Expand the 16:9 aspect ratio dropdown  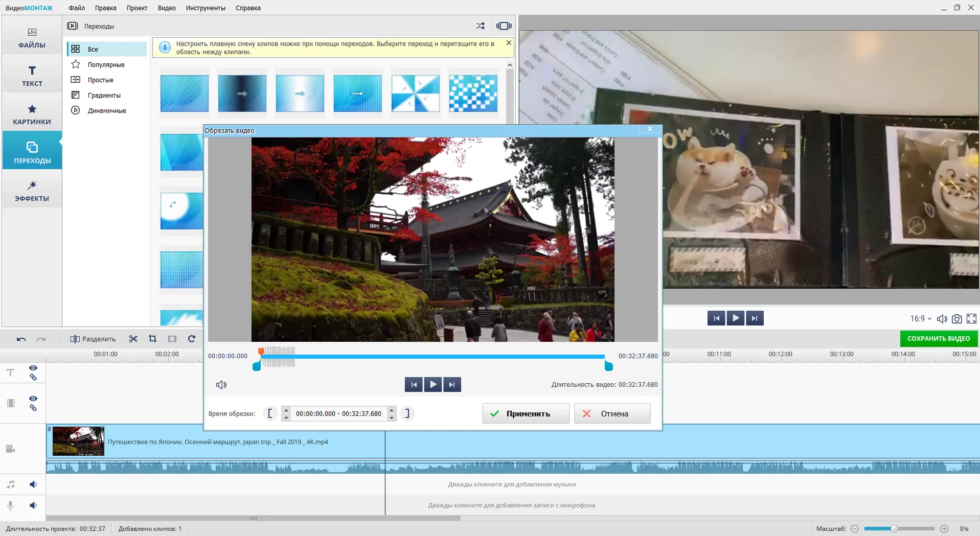[921, 319]
